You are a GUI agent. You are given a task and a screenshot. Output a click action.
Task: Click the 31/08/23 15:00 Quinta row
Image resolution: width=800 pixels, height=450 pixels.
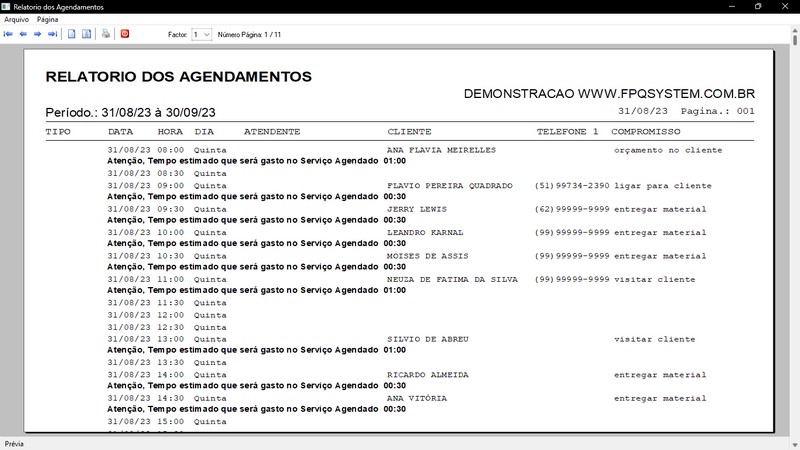(167, 422)
